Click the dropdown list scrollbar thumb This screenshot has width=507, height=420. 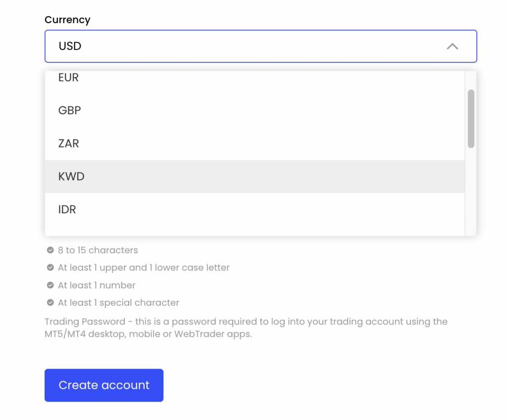(470, 118)
